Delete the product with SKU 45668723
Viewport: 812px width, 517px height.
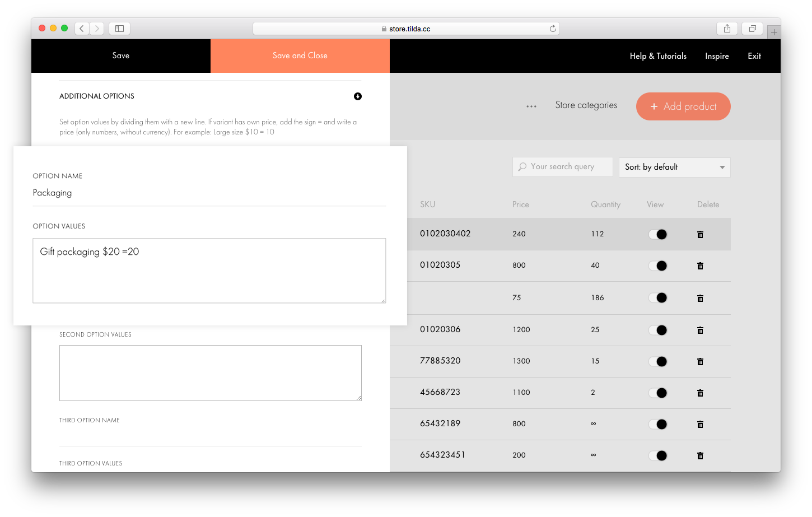[x=700, y=393]
